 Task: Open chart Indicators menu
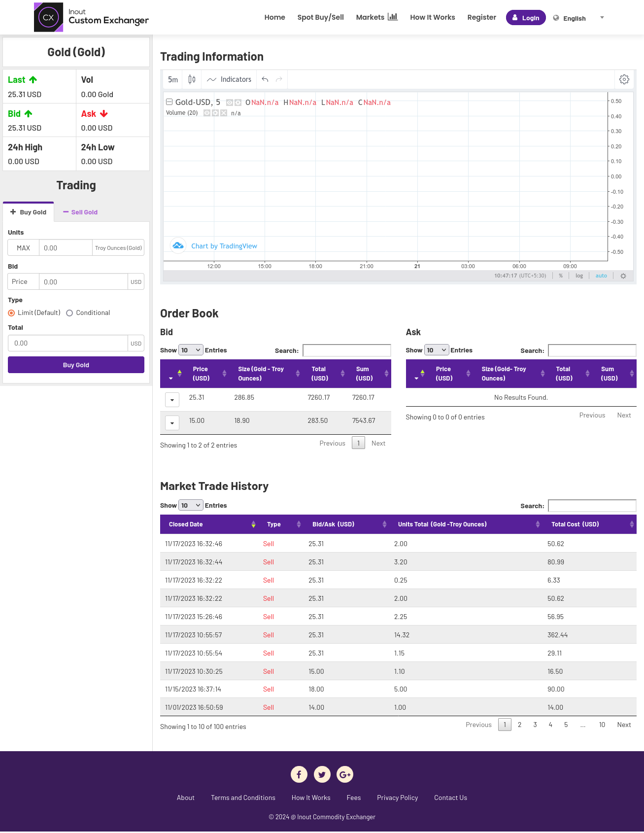[229, 79]
